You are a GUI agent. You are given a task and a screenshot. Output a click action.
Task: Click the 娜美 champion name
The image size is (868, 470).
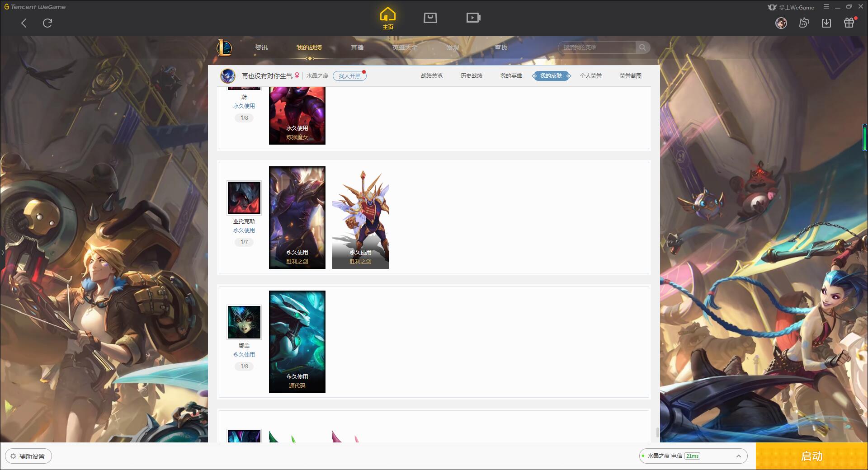pos(244,346)
